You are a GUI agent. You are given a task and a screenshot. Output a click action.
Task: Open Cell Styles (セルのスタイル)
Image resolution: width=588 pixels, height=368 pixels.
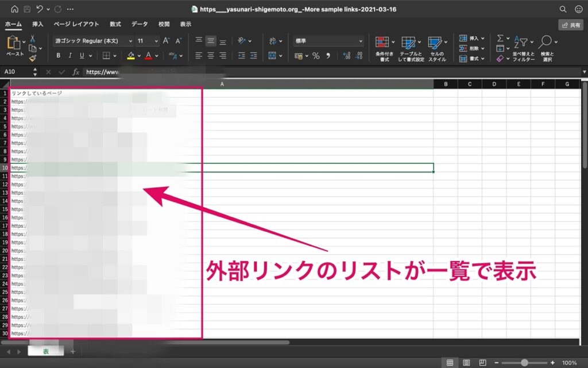coord(437,49)
